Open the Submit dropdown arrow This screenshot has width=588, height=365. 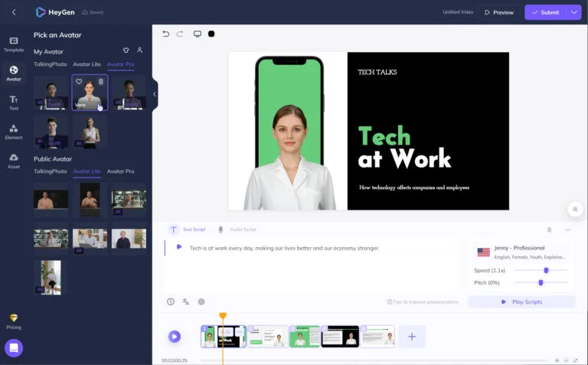point(573,12)
